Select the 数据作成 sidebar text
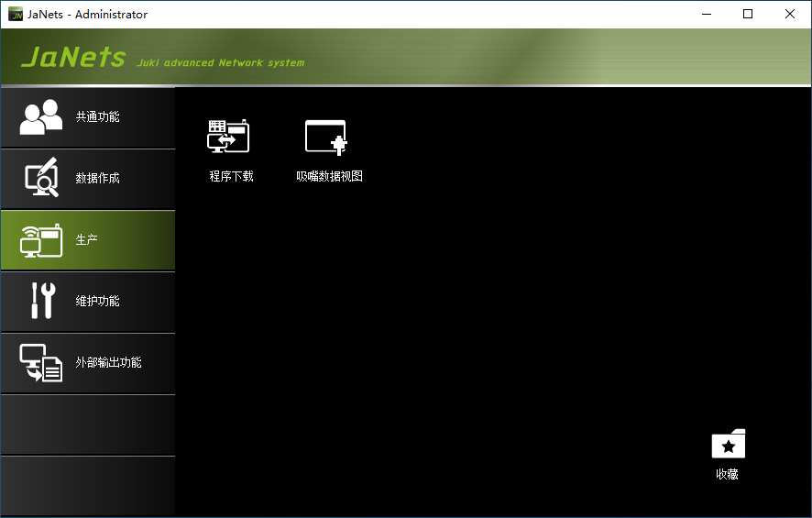The height and width of the screenshot is (518, 812). pos(97,179)
